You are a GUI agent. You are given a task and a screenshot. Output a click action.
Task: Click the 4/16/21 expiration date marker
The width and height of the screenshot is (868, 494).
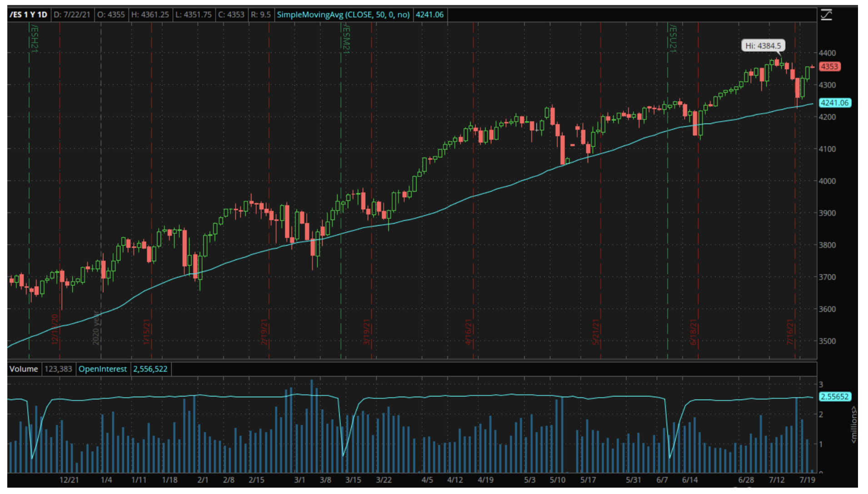pos(469,332)
